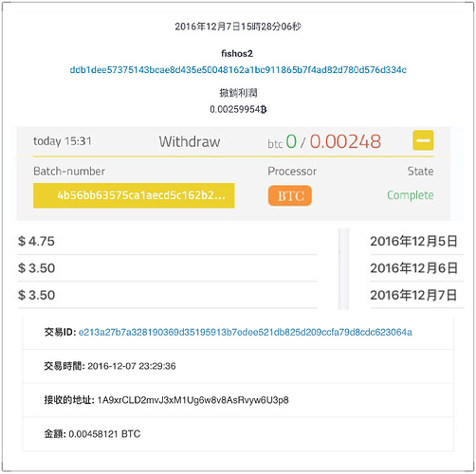Click the red 0.00248 withdraw amount
The image size is (476, 474).
[x=345, y=141]
